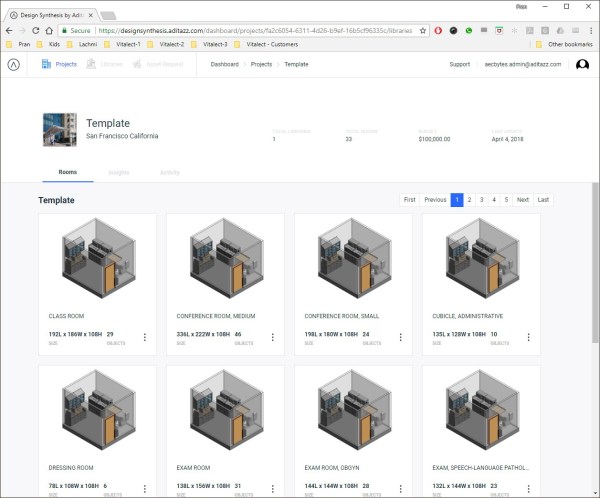
Task: Open options menu for Class Room card
Action: point(145,337)
